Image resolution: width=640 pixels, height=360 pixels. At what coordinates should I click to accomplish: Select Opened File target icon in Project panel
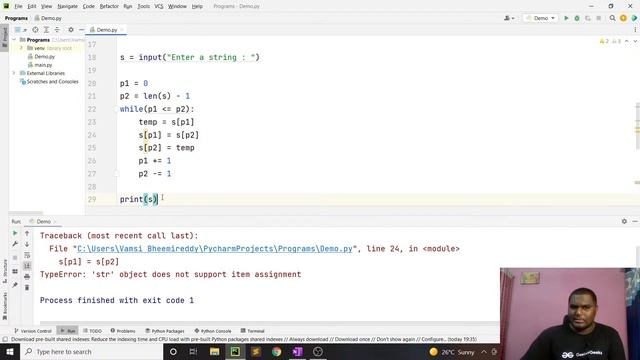(x=36, y=30)
